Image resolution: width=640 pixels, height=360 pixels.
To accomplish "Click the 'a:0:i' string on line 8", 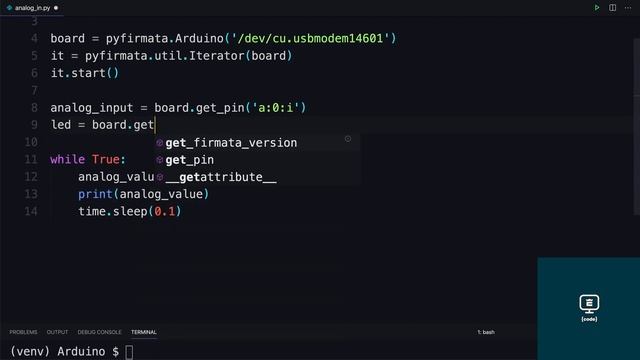I will (x=276, y=108).
